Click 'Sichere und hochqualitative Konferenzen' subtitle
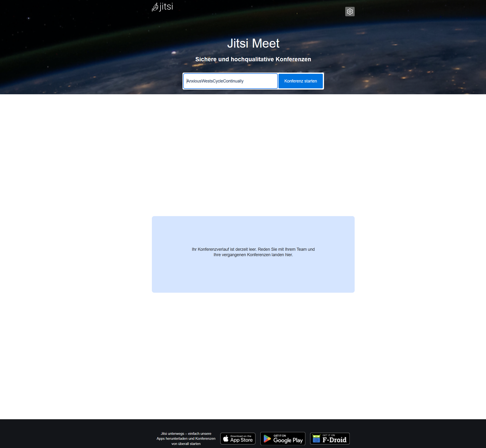The width and height of the screenshot is (486, 448). pos(253,59)
